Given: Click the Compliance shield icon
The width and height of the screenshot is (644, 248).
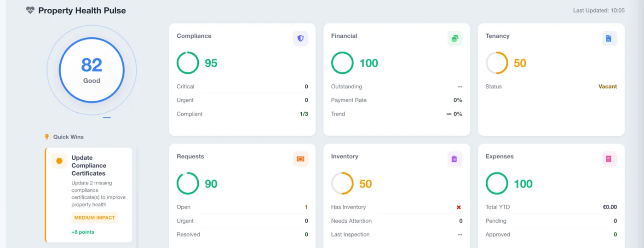Looking at the screenshot, I should (300, 39).
